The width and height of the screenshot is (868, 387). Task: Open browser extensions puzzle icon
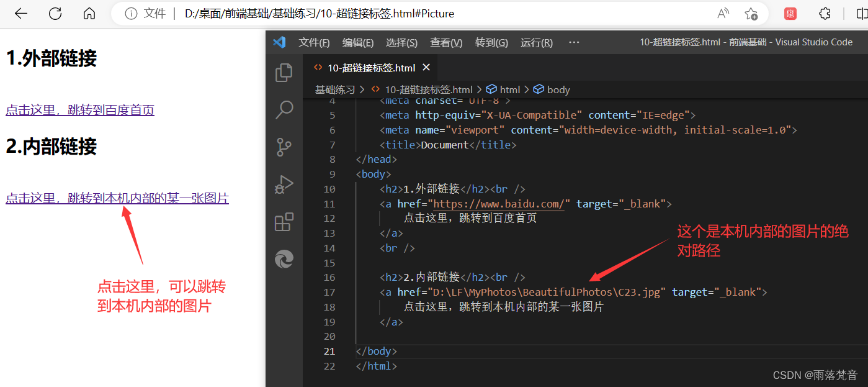pos(825,14)
